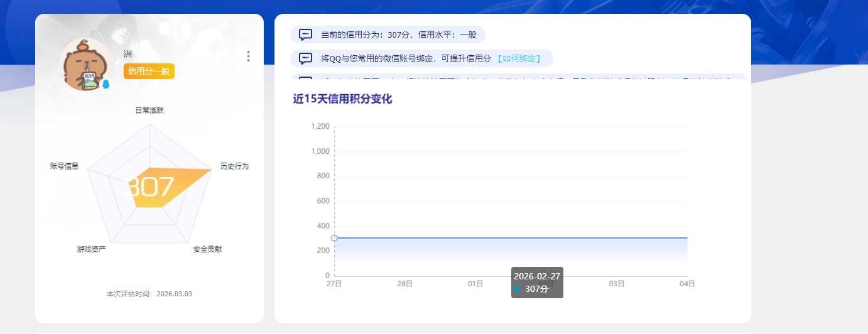Click the 01日 x-axis label
868x334 pixels.
(475, 284)
